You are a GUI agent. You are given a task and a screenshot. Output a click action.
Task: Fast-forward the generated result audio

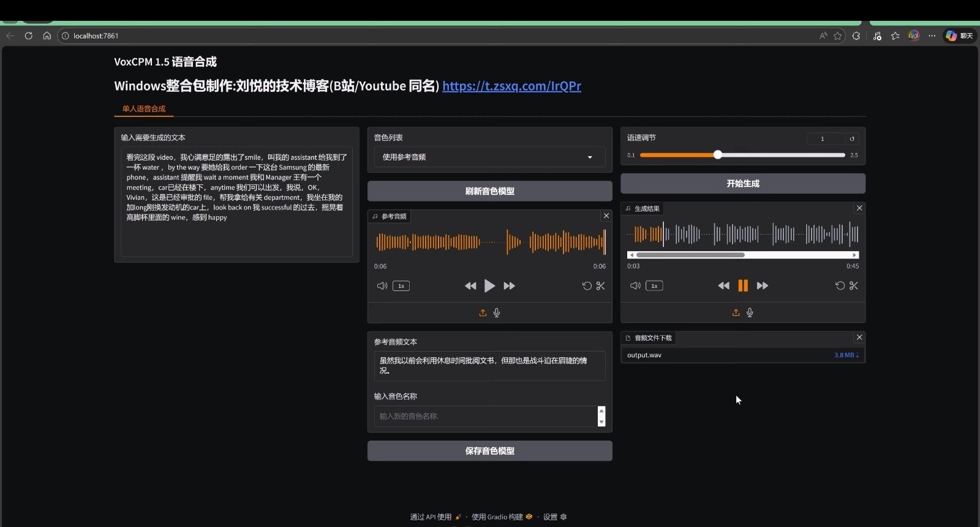tap(763, 286)
